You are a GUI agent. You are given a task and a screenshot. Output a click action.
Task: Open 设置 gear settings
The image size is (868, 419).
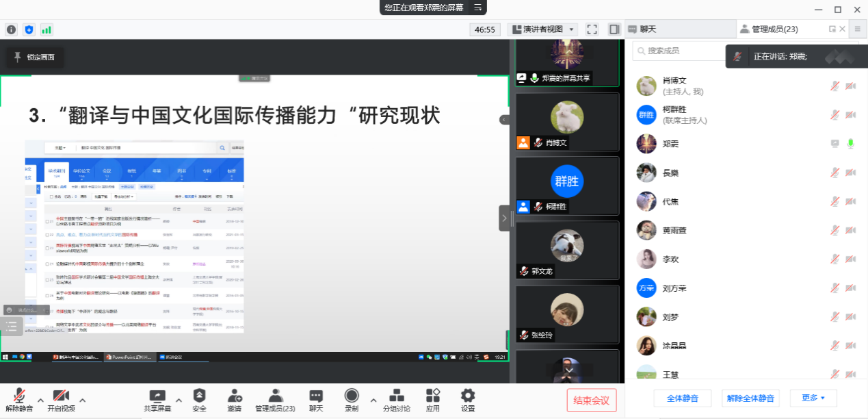point(468,396)
